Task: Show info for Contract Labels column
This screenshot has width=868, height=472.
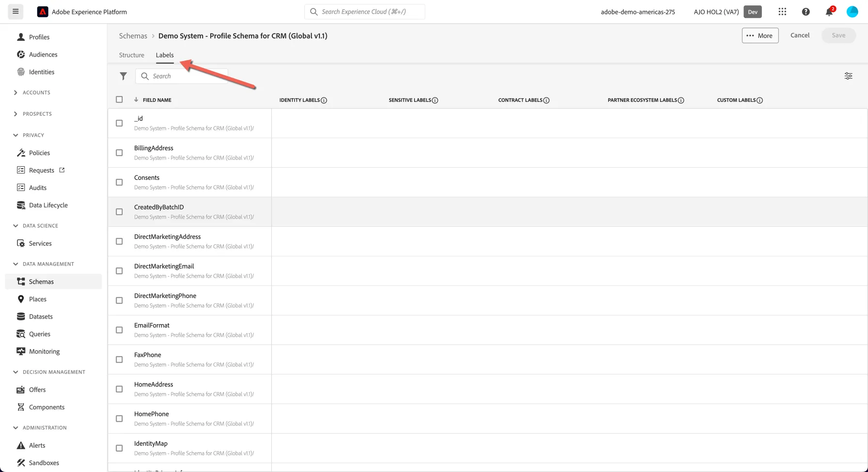Action: click(x=546, y=100)
